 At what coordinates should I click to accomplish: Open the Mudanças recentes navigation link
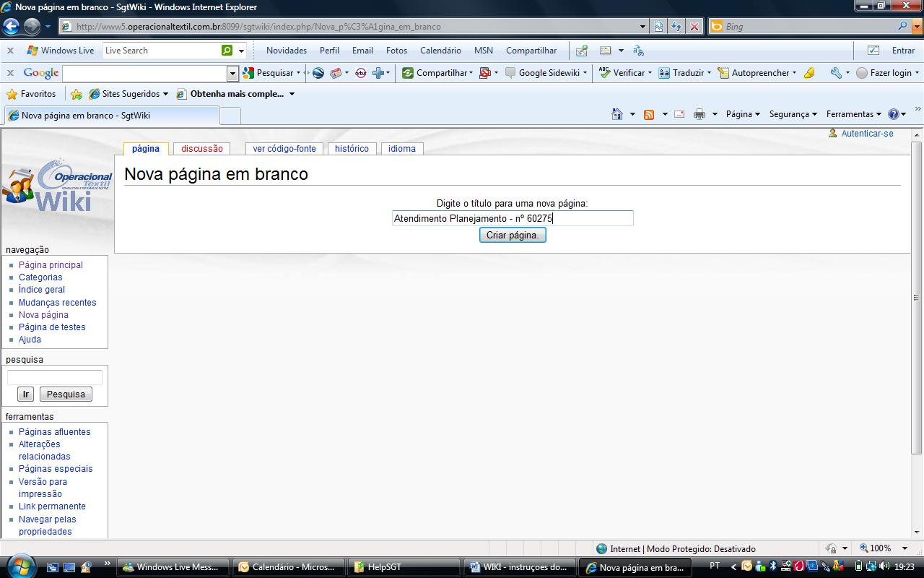tap(57, 303)
